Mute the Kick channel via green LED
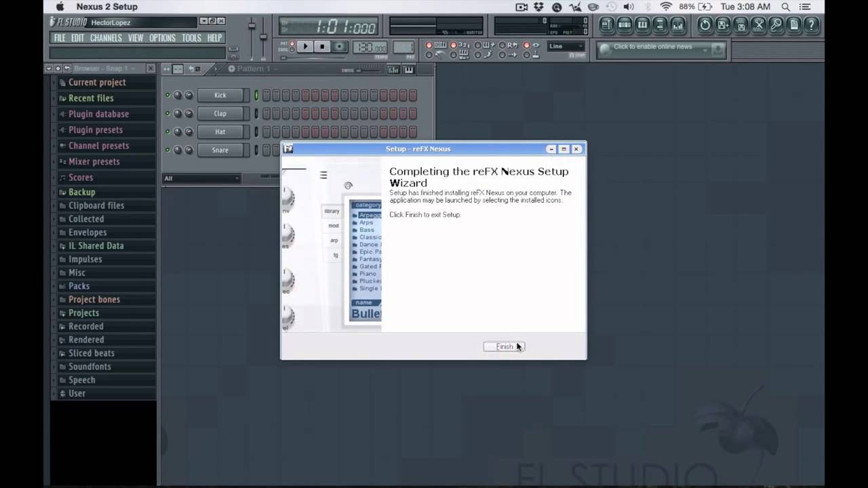 click(x=167, y=95)
